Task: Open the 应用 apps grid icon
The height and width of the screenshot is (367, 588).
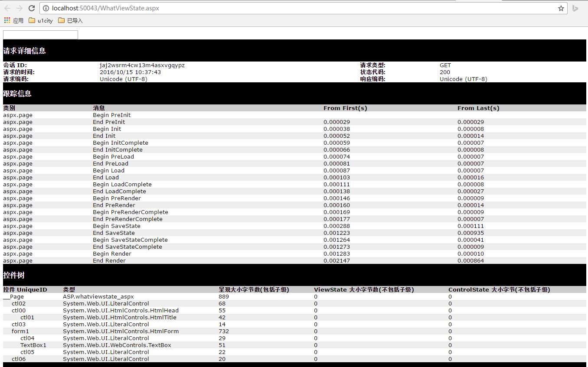Action: click(7, 20)
